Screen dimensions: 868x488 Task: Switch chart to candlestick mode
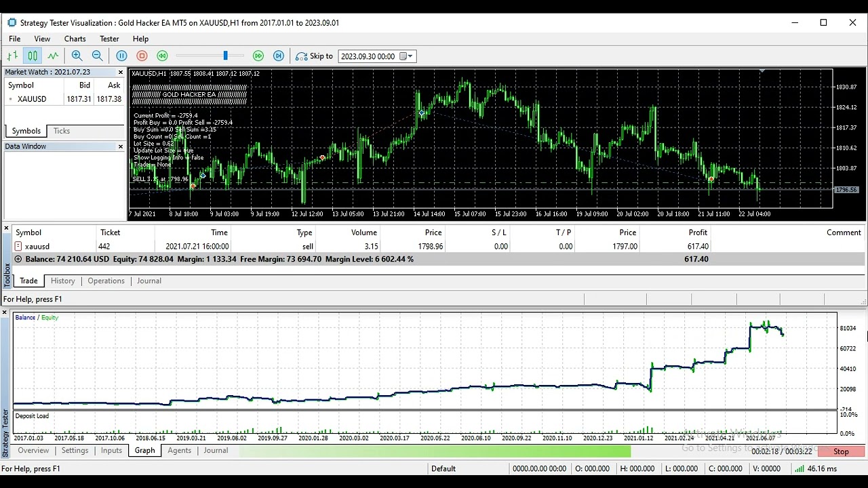pyautogui.click(x=33, y=56)
